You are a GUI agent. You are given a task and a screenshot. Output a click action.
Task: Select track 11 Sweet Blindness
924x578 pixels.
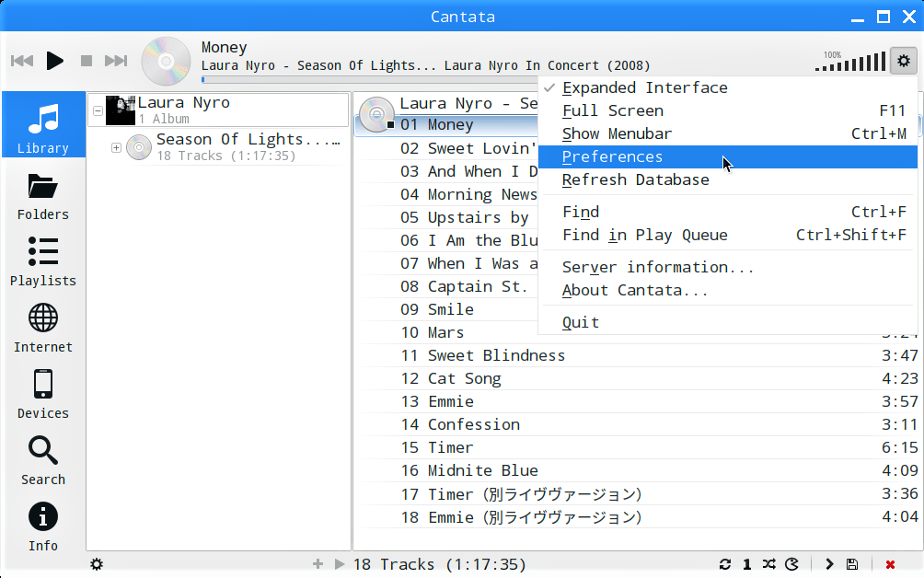[638, 355]
